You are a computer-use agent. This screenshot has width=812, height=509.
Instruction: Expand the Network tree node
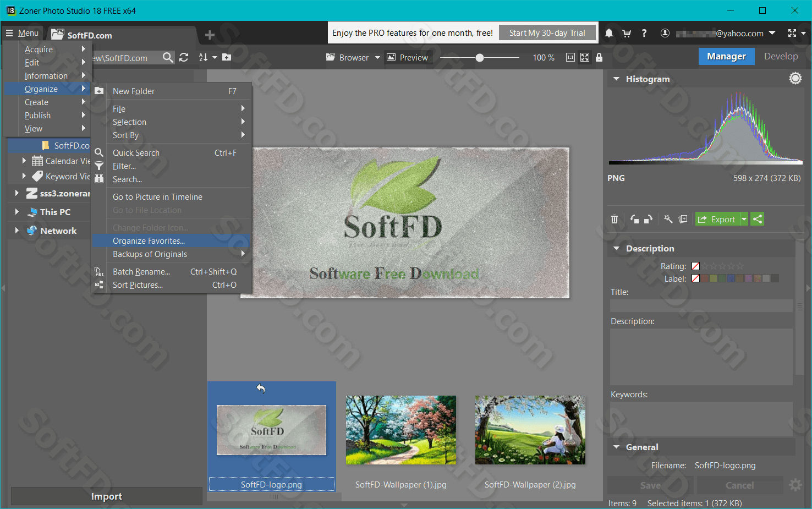17,231
